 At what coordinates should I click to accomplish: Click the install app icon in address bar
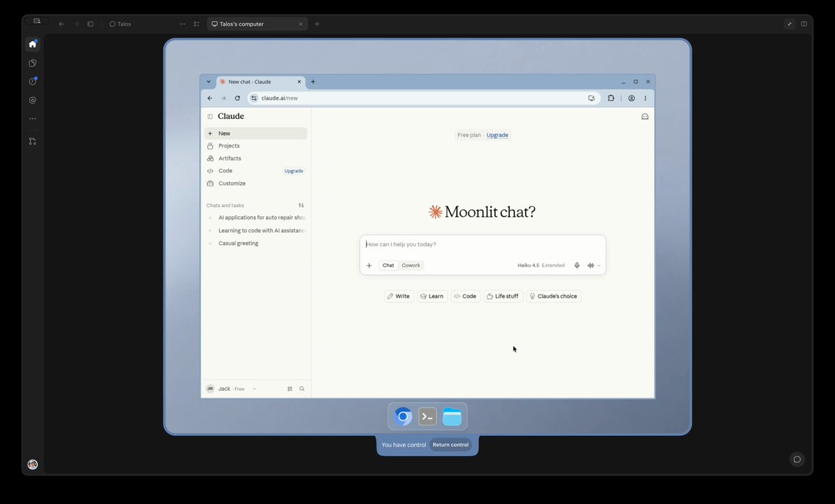pyautogui.click(x=591, y=98)
